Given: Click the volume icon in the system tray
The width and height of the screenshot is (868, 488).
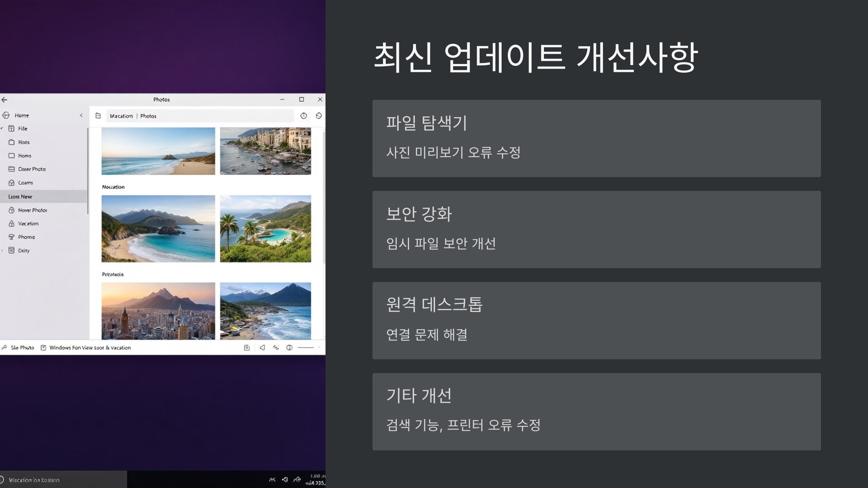Looking at the screenshot, I should click(285, 480).
